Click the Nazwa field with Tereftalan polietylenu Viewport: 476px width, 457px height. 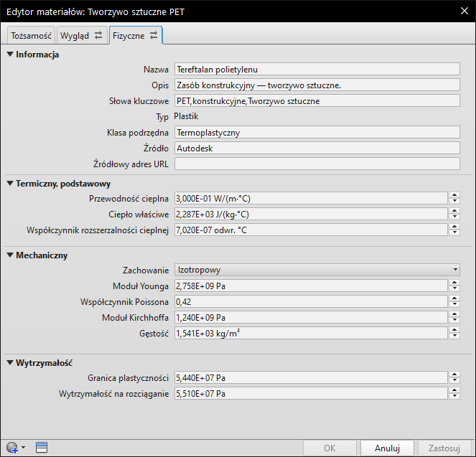(x=316, y=70)
